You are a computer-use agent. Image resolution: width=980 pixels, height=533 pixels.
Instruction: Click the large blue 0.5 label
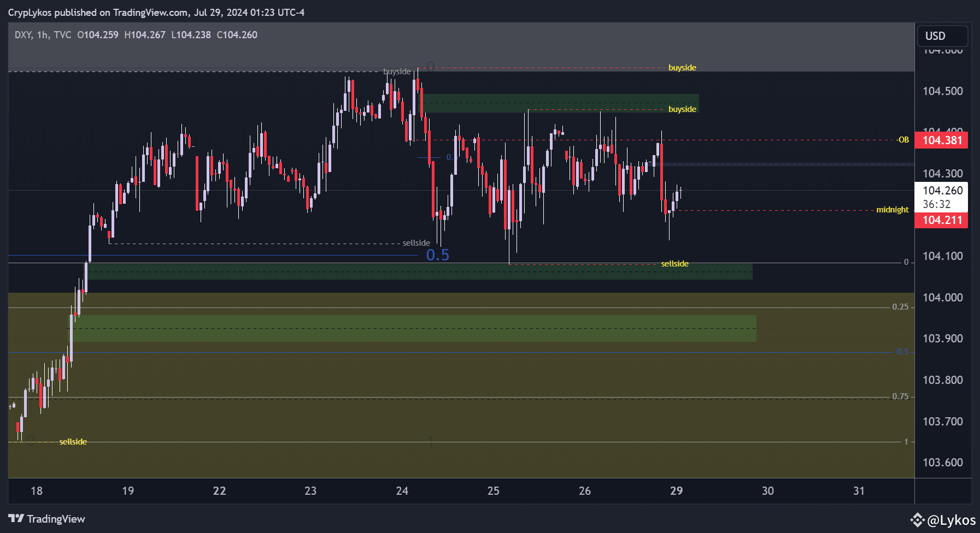(438, 255)
